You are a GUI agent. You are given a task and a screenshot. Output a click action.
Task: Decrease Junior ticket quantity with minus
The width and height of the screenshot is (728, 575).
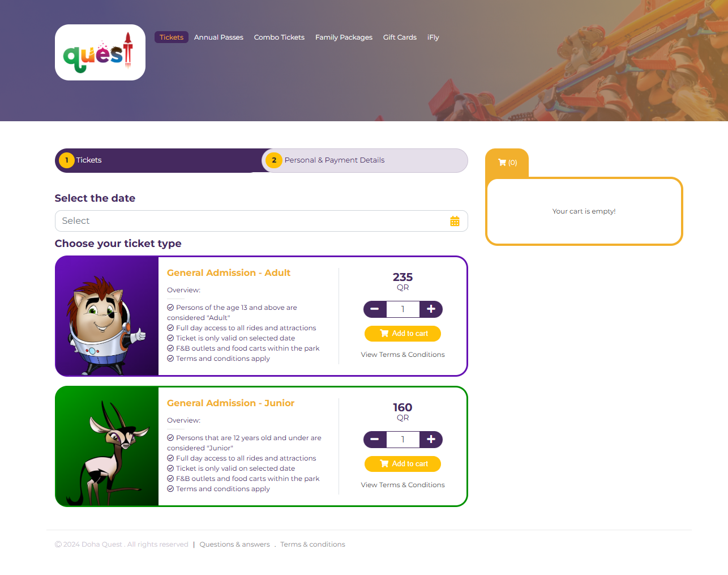(x=375, y=440)
